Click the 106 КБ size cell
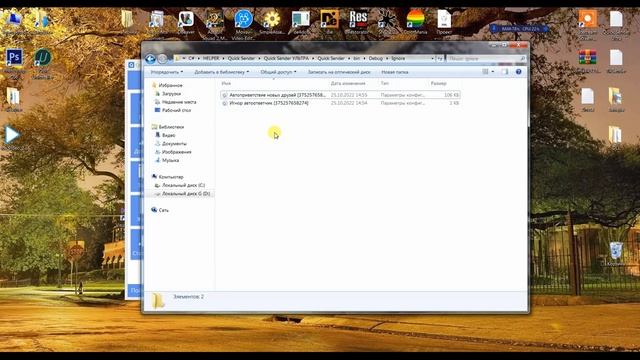This screenshot has width=640, height=360. (x=451, y=95)
